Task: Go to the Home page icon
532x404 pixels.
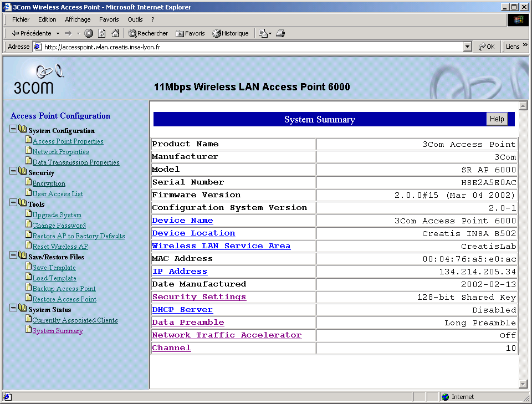Action: pos(115,33)
